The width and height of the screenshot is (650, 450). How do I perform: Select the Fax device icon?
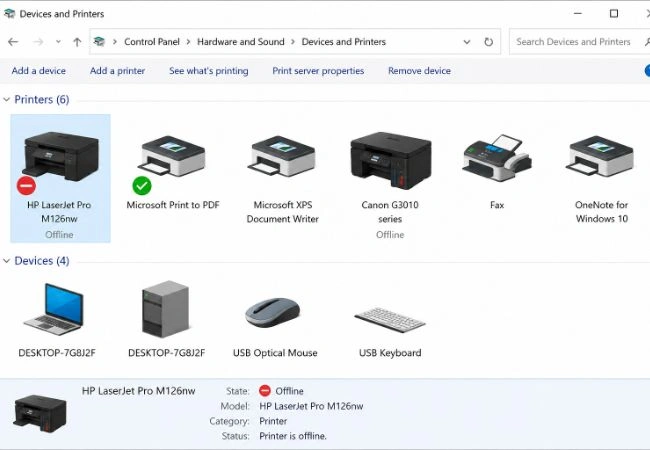click(497, 158)
